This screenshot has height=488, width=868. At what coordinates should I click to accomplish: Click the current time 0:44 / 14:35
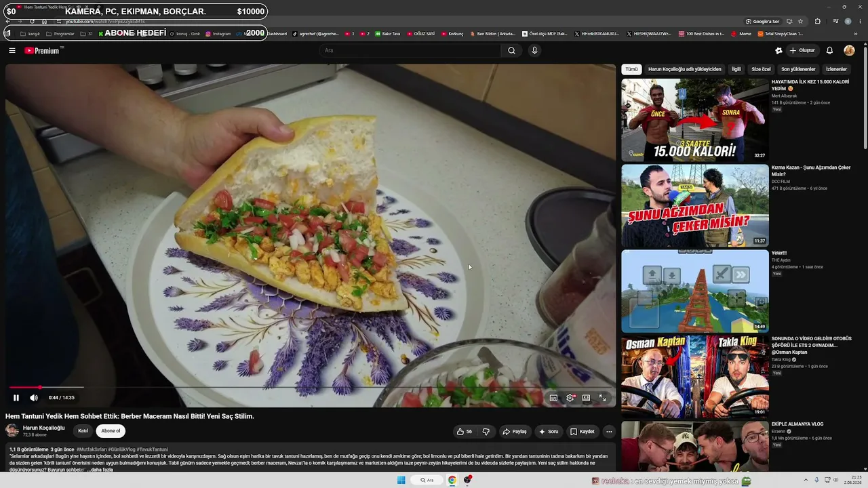pyautogui.click(x=62, y=398)
